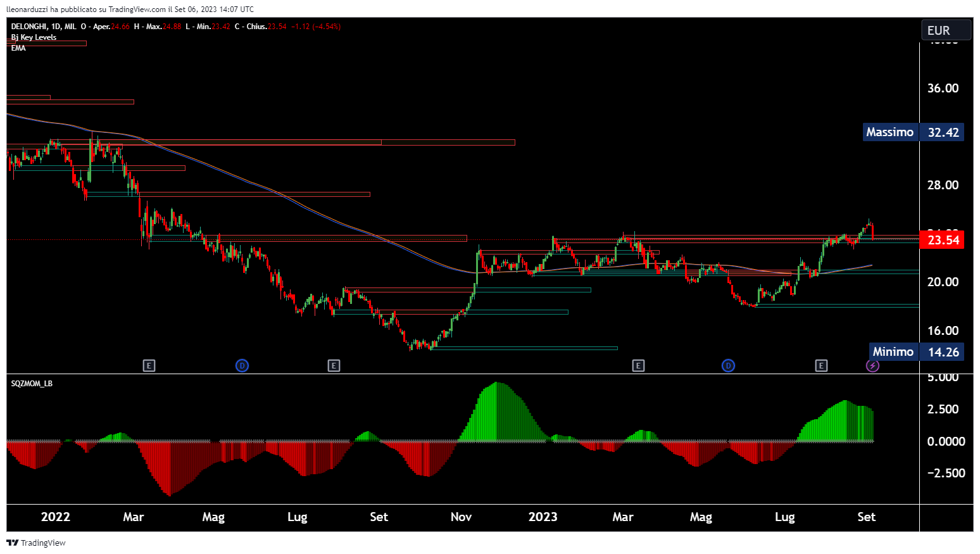
Task: Click the 36.00 price axis value
Action: 943,88
